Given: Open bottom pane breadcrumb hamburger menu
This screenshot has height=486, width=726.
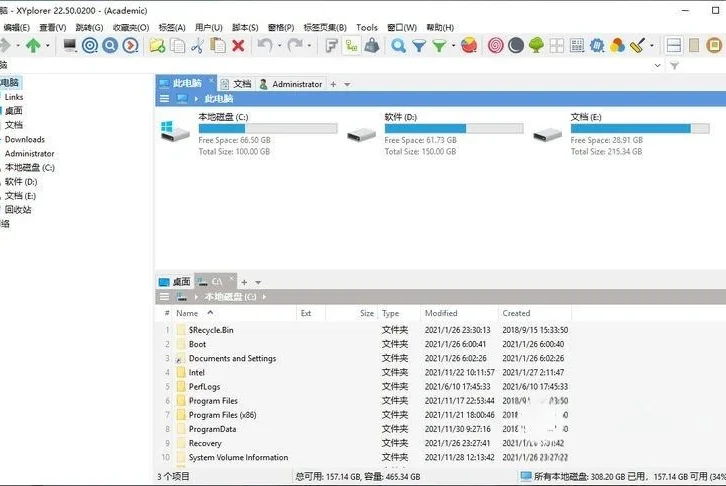Looking at the screenshot, I should [164, 297].
